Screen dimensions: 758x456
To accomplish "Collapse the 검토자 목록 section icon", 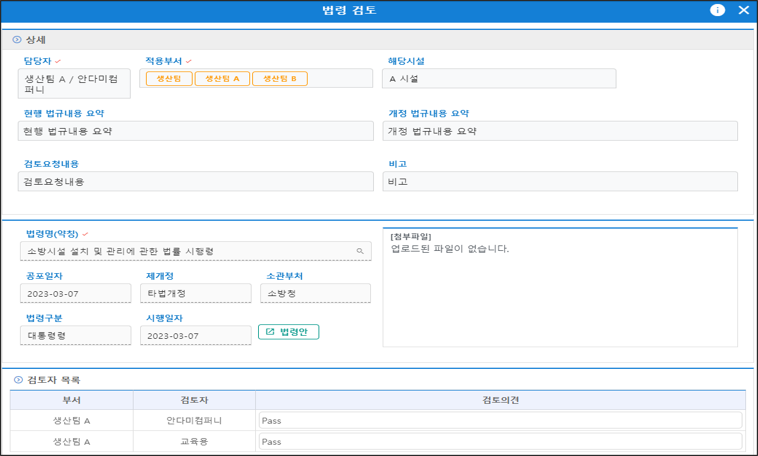I will [x=18, y=380].
